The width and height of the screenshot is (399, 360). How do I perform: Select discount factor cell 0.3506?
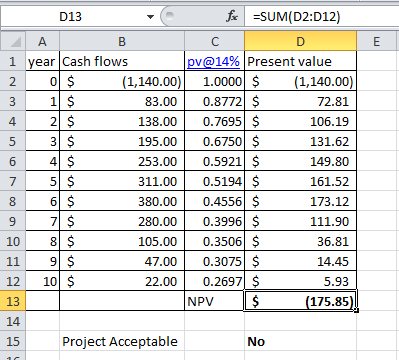pos(214,241)
